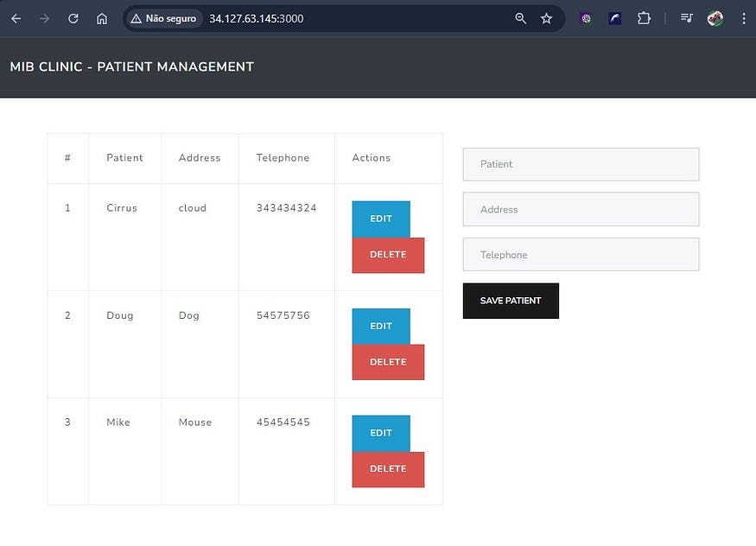This screenshot has height=546, width=756.
Task: Focus the Patient input field
Action: pyautogui.click(x=581, y=164)
